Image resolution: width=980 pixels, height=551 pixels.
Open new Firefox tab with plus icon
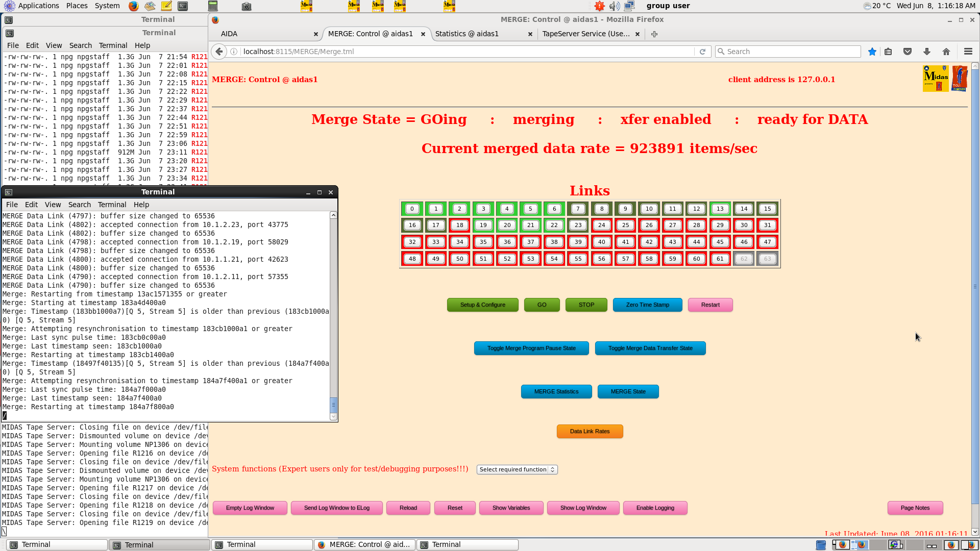coord(654,34)
